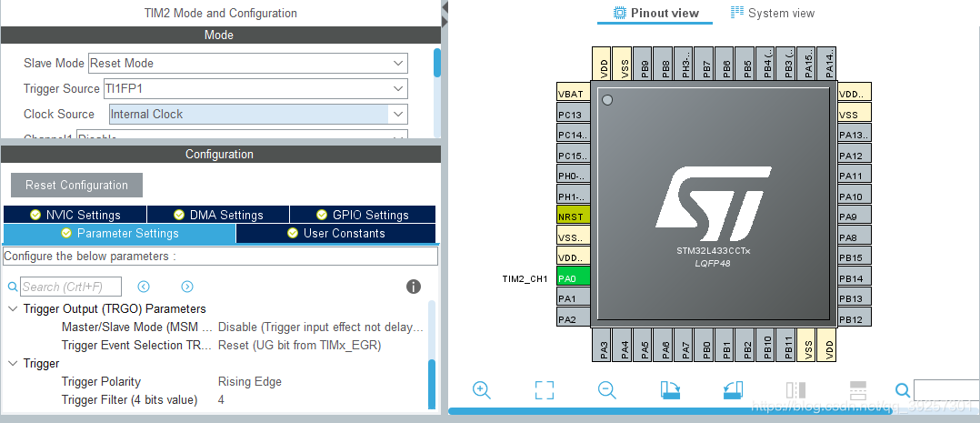Image resolution: width=980 pixels, height=423 pixels.
Task: Click the parameter list vertical scrollbar
Action: point(431,384)
